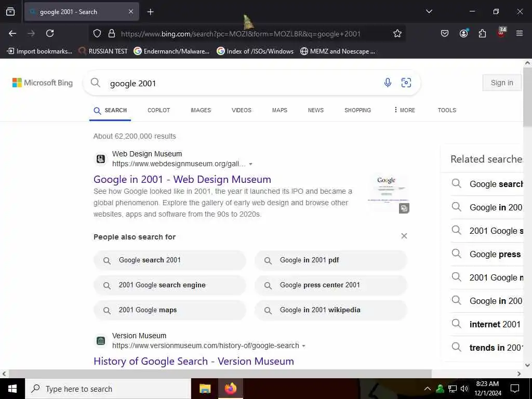Open Bing visual search camera icon
Viewport: 532px width, 399px height.
coord(406,83)
